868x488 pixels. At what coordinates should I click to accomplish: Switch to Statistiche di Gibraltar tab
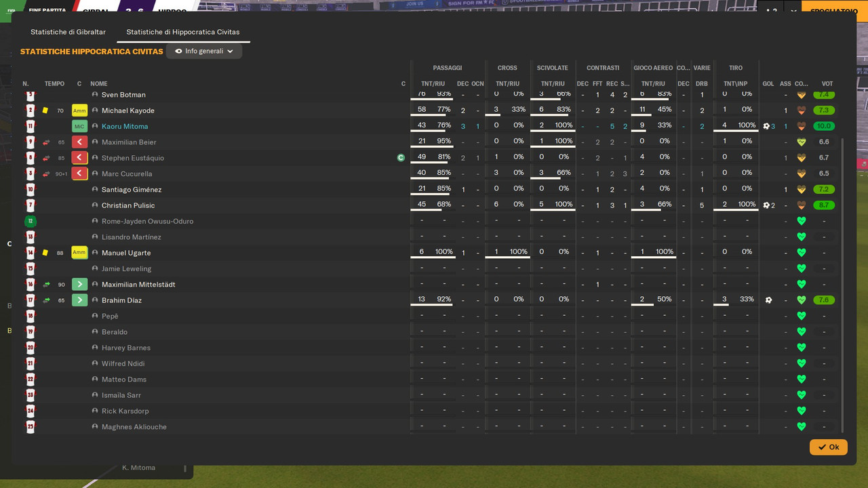(x=68, y=32)
